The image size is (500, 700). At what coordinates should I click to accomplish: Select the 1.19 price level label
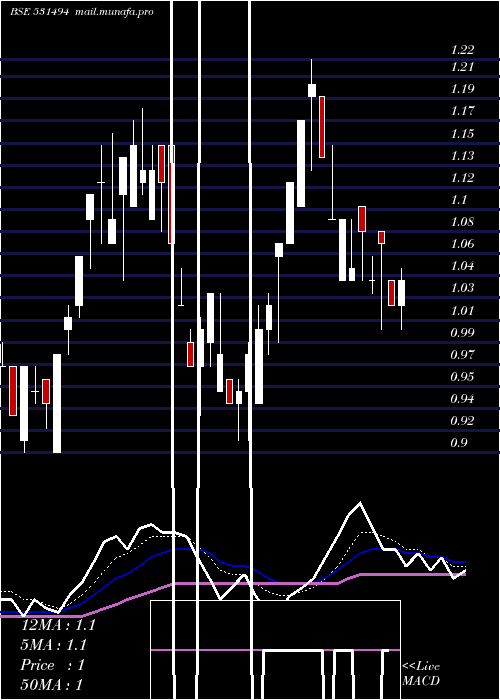[462, 89]
